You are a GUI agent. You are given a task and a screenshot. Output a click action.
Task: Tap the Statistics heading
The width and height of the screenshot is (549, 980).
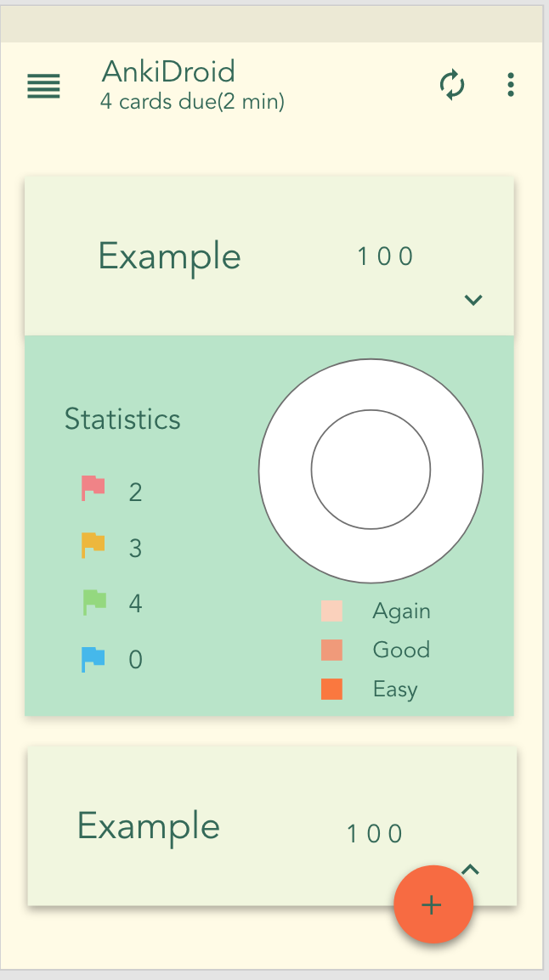(x=122, y=419)
